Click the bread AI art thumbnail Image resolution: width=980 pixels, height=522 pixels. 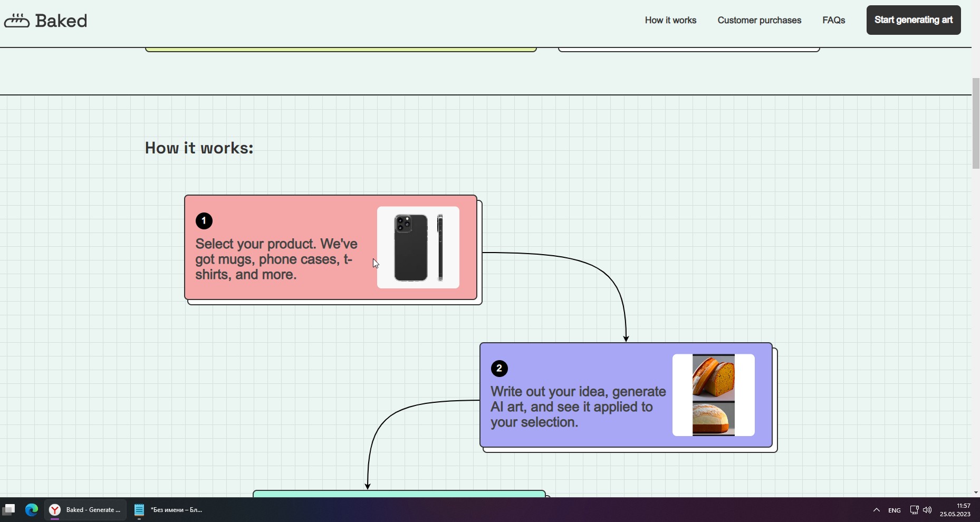(713, 395)
